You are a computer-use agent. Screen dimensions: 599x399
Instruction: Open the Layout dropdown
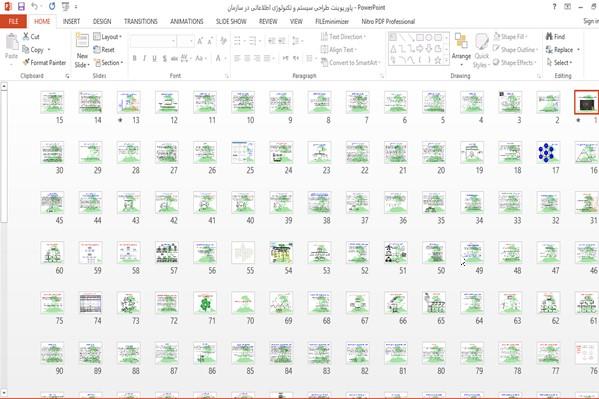[x=108, y=37]
